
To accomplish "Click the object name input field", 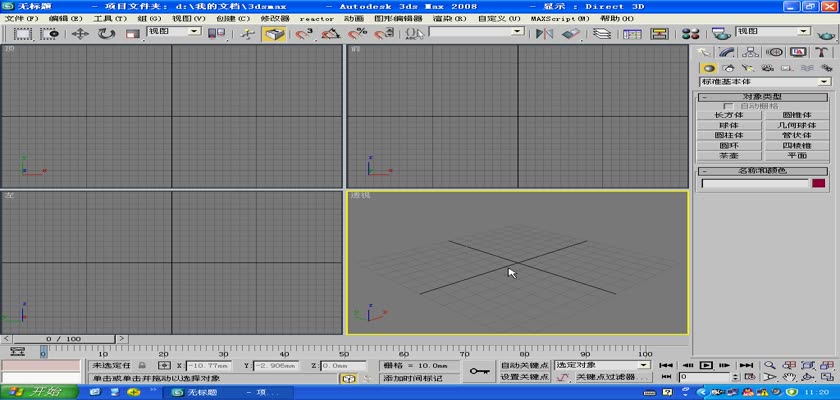I will [755, 184].
